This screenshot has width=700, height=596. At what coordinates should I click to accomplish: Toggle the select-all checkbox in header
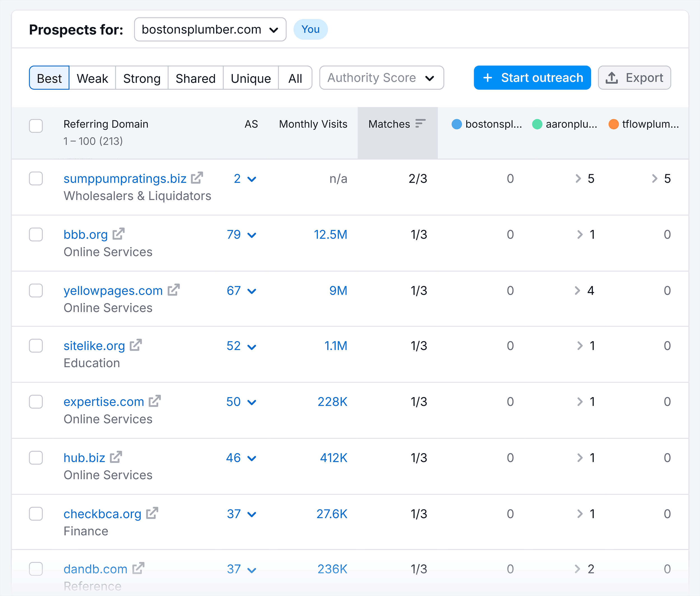pyautogui.click(x=36, y=126)
